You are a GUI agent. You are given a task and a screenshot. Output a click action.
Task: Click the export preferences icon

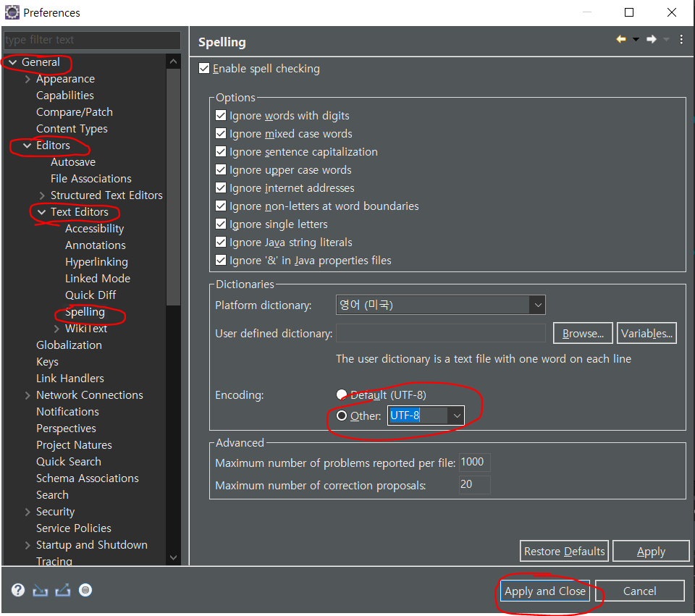(62, 590)
